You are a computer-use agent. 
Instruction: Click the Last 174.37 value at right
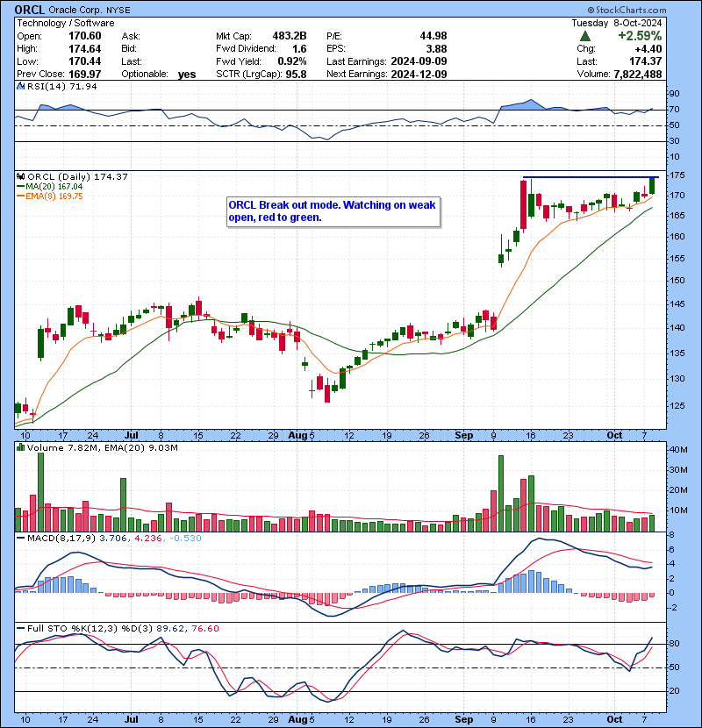pos(645,61)
